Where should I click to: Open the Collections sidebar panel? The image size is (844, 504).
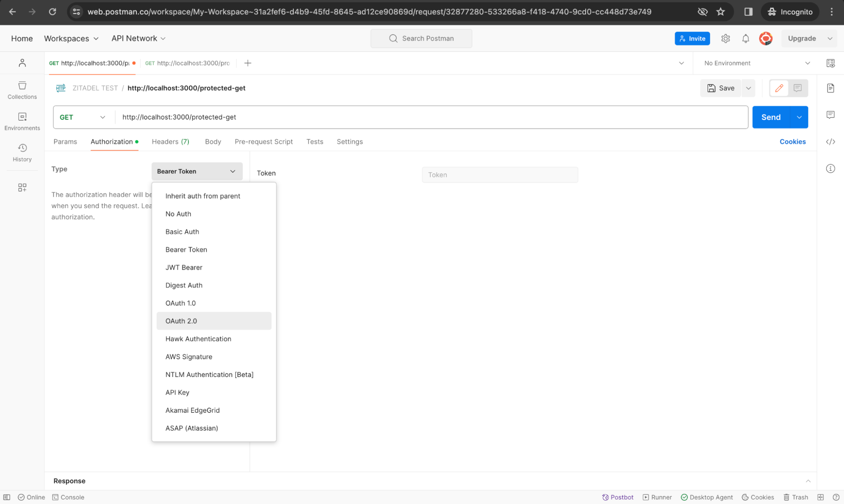(22, 90)
